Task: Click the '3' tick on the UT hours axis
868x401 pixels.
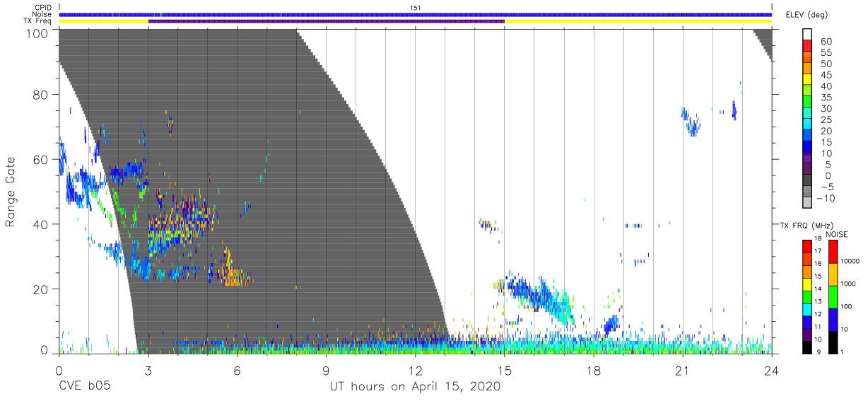Action: click(x=148, y=371)
